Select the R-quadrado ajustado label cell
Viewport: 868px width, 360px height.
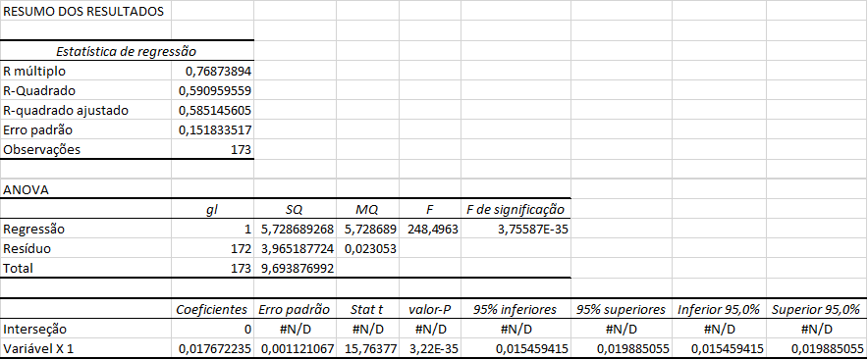pos(85,111)
